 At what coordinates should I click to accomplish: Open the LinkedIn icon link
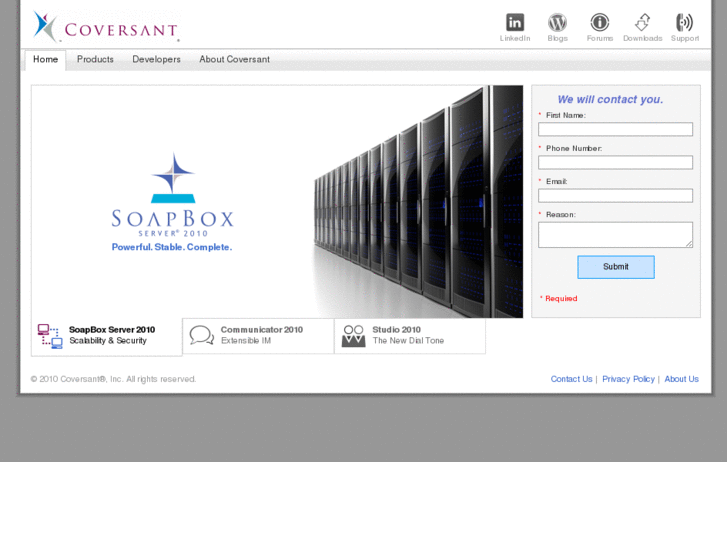[515, 22]
